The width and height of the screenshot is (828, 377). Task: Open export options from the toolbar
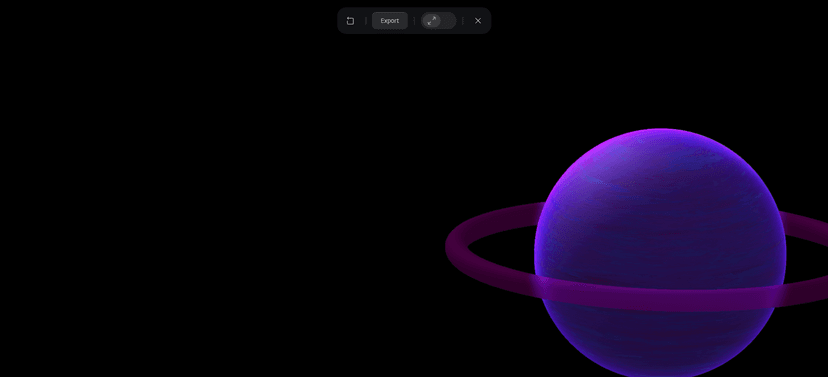click(390, 21)
